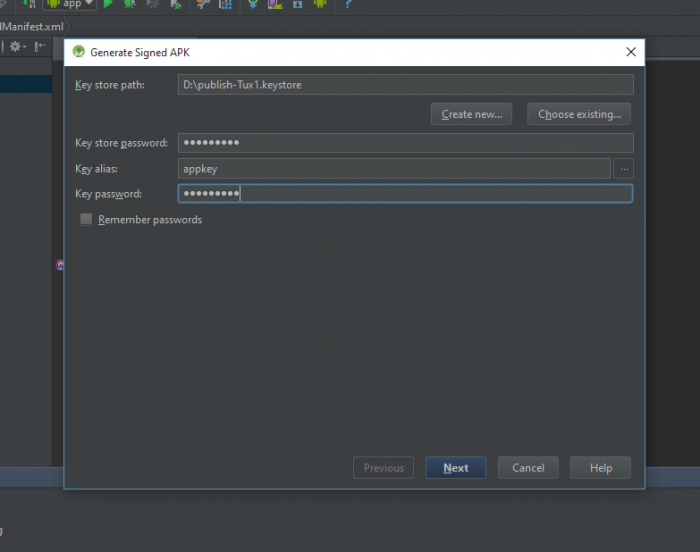
Task: Click the Help button in dialog
Action: pyautogui.click(x=600, y=468)
